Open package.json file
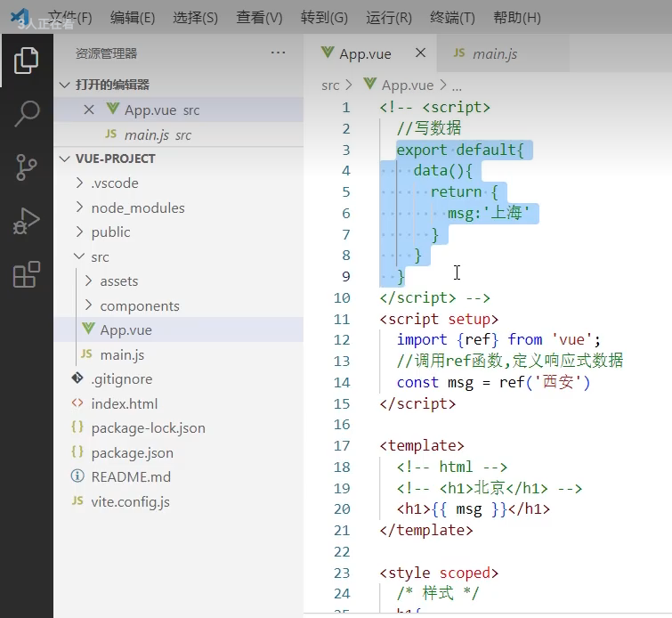This screenshot has height=618, width=672. point(179,452)
